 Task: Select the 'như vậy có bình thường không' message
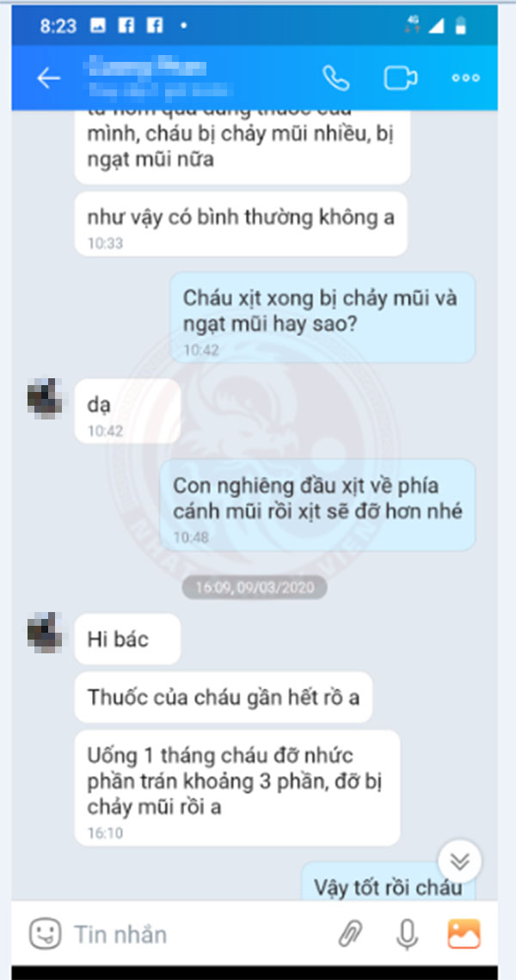[241, 224]
